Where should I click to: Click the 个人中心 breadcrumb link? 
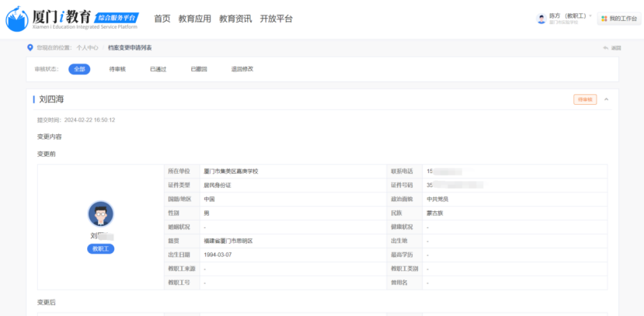click(87, 48)
